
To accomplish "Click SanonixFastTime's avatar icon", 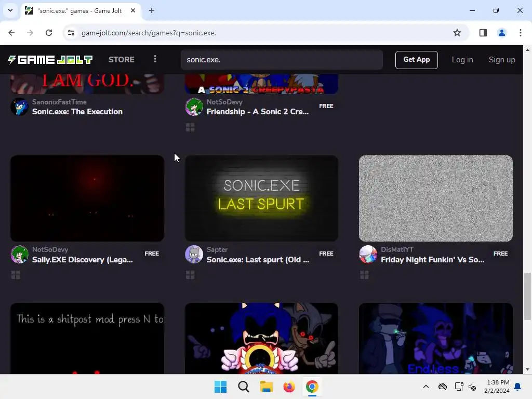I will (19, 107).
